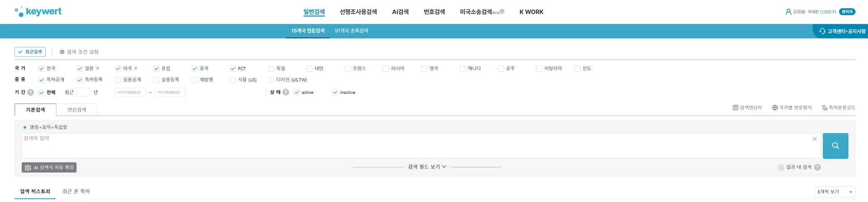Open the 번호검색 menu
This screenshot has width=868, height=202.
[434, 12]
